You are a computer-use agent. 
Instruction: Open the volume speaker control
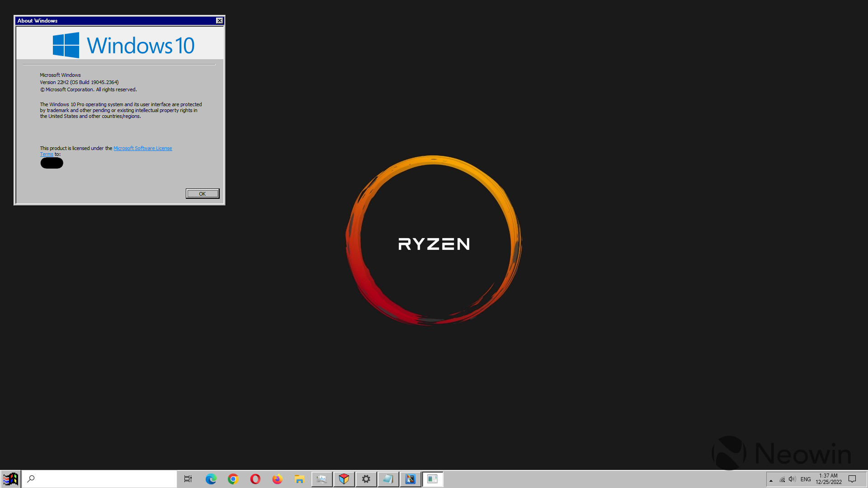[x=792, y=479]
